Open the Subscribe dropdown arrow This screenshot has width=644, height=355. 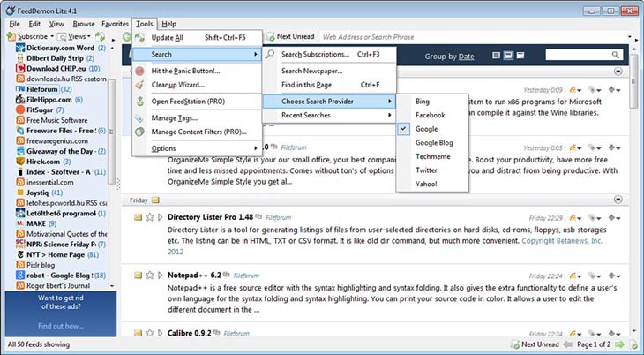[x=51, y=37]
